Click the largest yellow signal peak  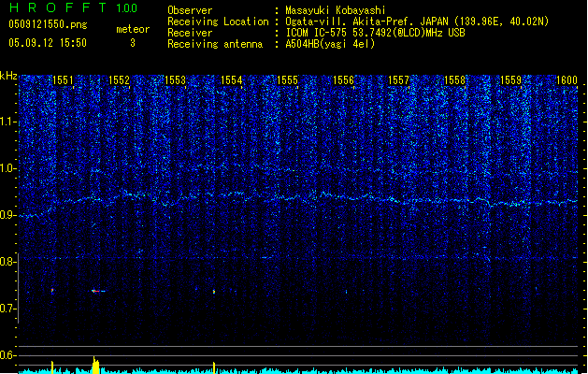[x=94, y=364]
